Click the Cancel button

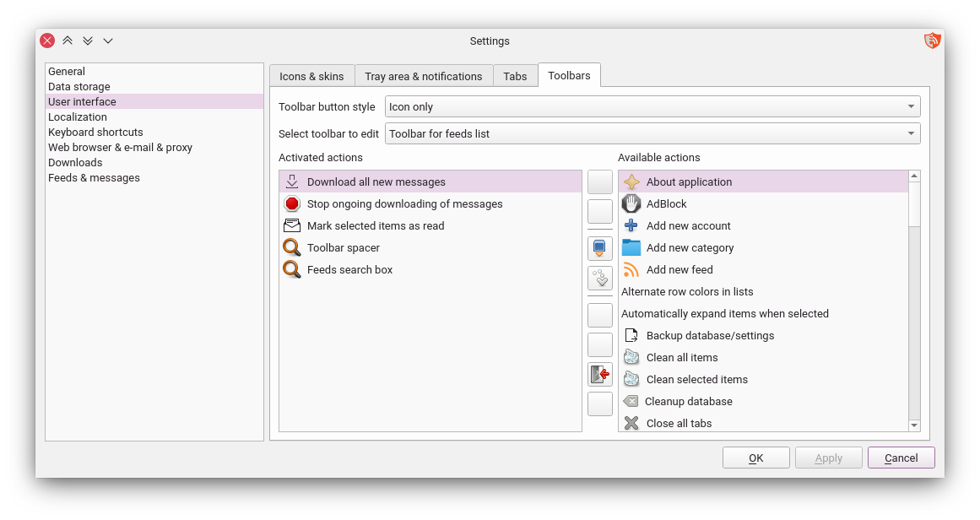pos(901,458)
